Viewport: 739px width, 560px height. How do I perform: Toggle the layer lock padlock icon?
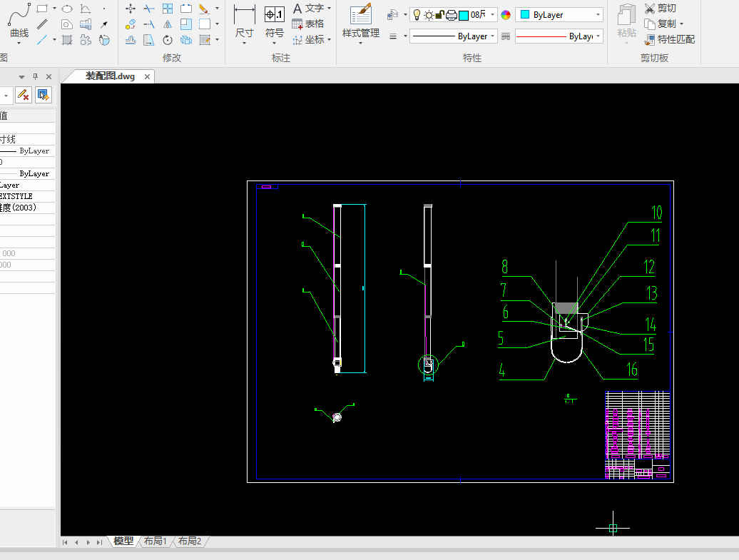coord(439,15)
